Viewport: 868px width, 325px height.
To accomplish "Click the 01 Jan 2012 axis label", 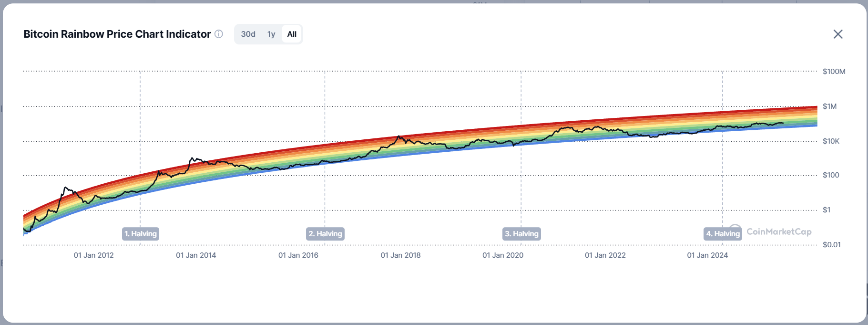I will [x=94, y=255].
